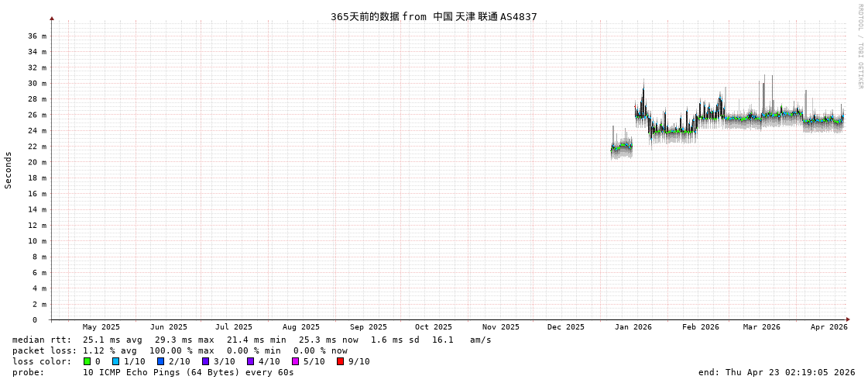868x383 pixels.
Task: Click the magenta 5/10 loss color swatch
Action: pyautogui.click(x=295, y=361)
